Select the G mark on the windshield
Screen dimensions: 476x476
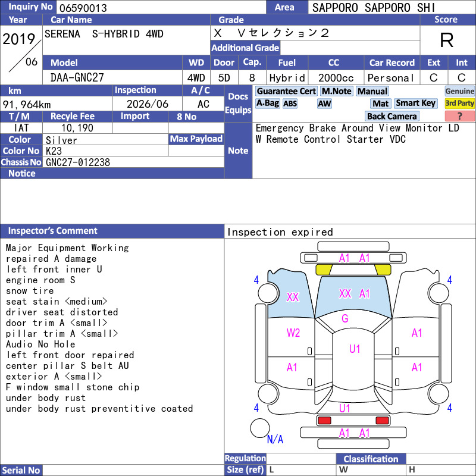point(345,318)
